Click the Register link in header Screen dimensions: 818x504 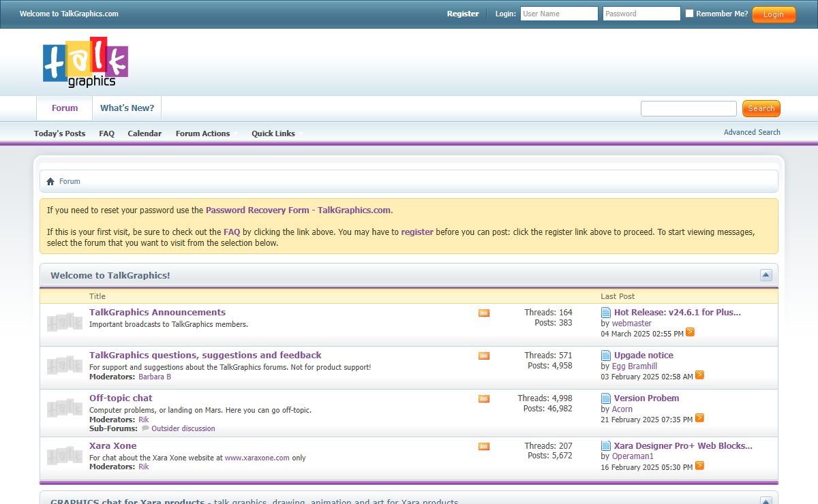463,14
